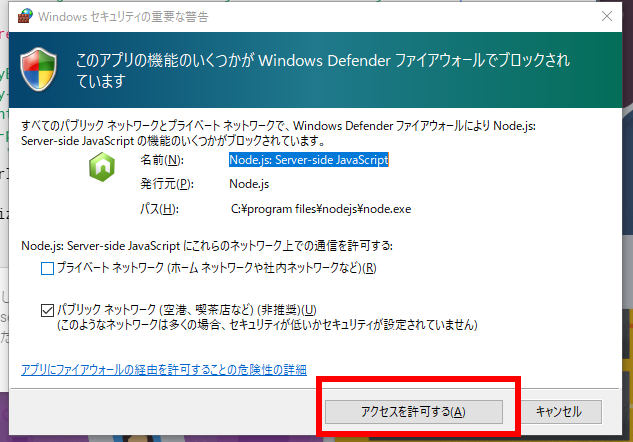Click the green Node.js hexagon icon
This screenshot has width=633, height=442.
(x=102, y=167)
